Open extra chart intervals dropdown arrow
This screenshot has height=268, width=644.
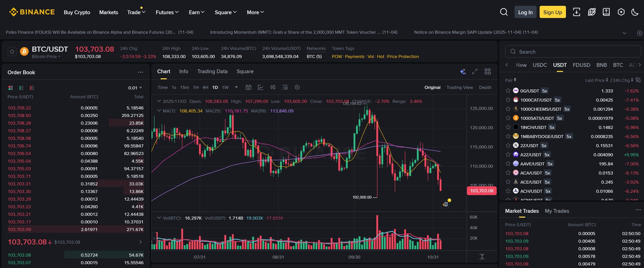click(236, 87)
